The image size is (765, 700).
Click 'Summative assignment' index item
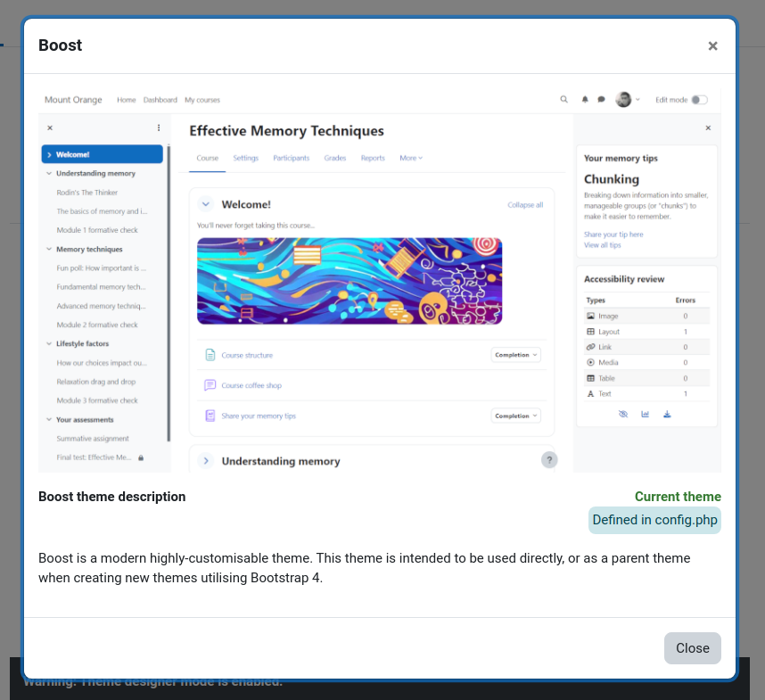[x=93, y=439]
